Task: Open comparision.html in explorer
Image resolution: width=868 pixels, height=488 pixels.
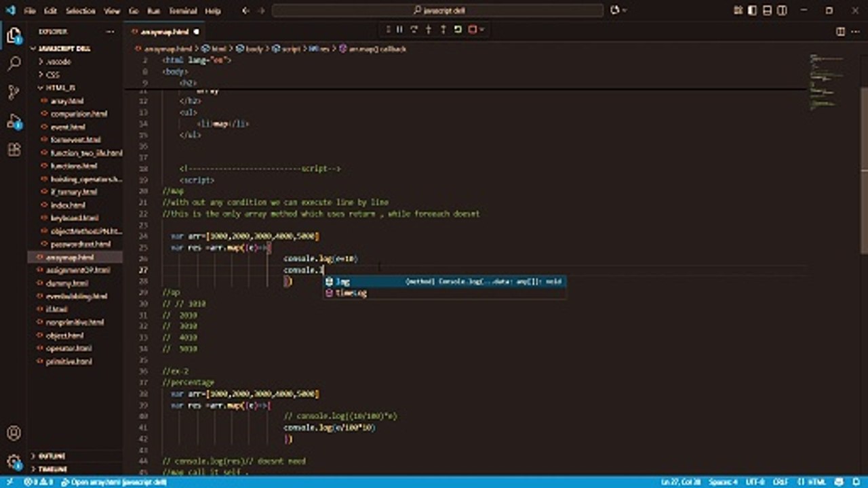Action: tap(79, 114)
